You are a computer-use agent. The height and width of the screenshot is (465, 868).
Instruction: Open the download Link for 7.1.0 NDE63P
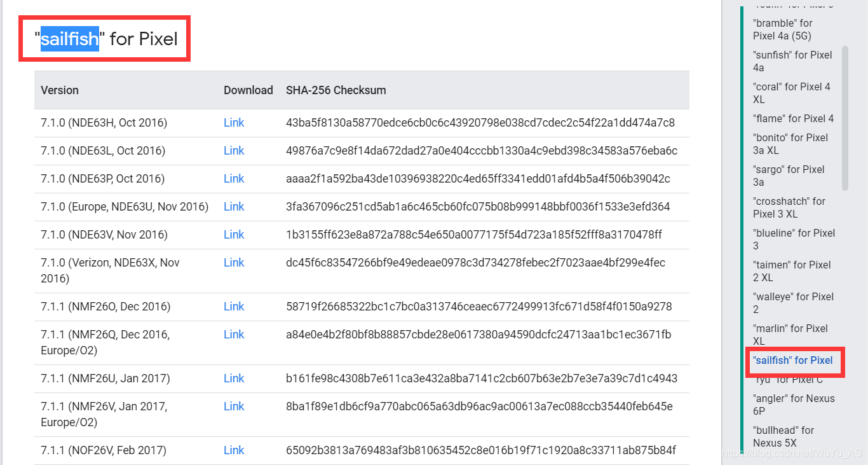234,179
